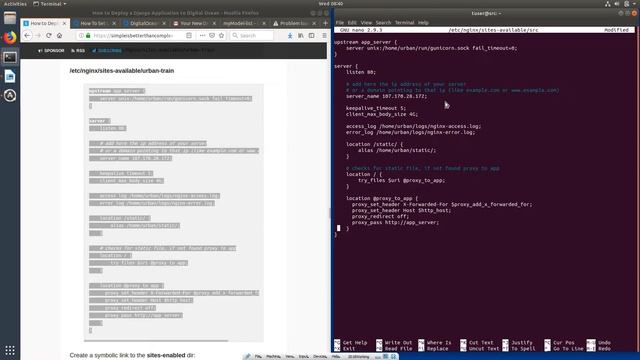Open Software Updater from dock
The width and height of the screenshot is (640, 360).
click(x=10, y=96)
